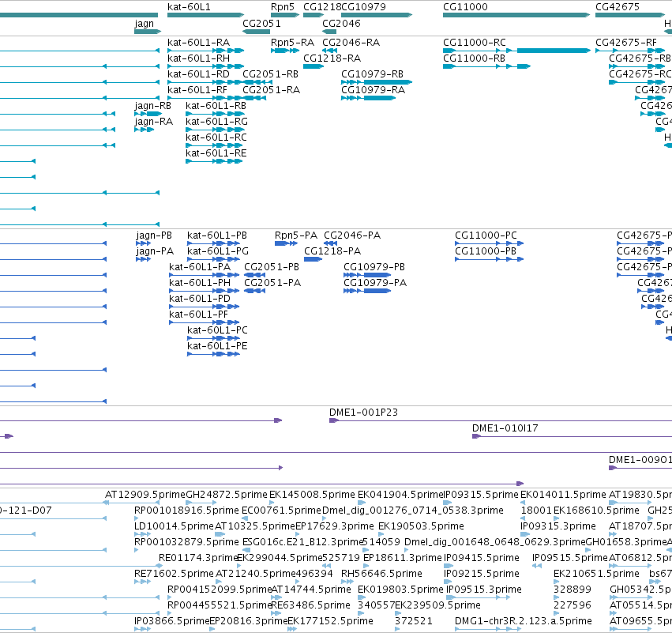This screenshot has width=672, height=633.
Task: Click the kat-60L1-RA transcript label
Action: point(198,43)
